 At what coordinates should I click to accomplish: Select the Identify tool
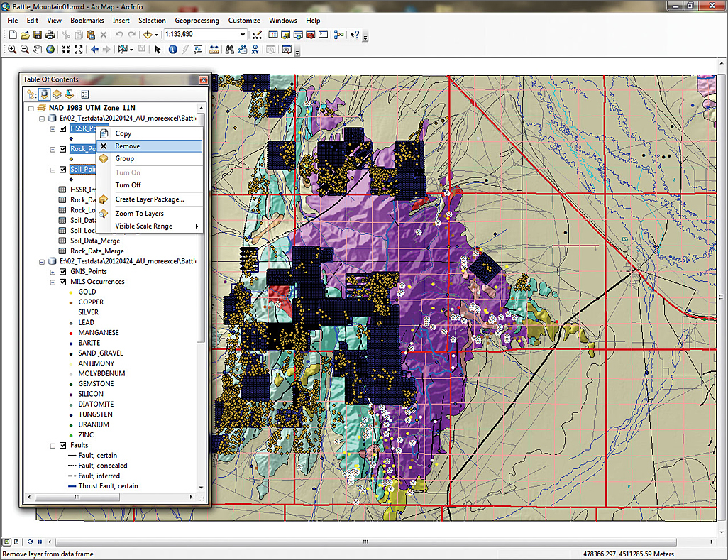tap(172, 50)
